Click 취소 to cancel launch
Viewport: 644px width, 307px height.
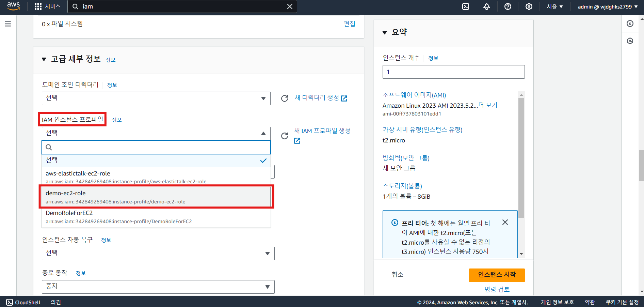pyautogui.click(x=397, y=275)
